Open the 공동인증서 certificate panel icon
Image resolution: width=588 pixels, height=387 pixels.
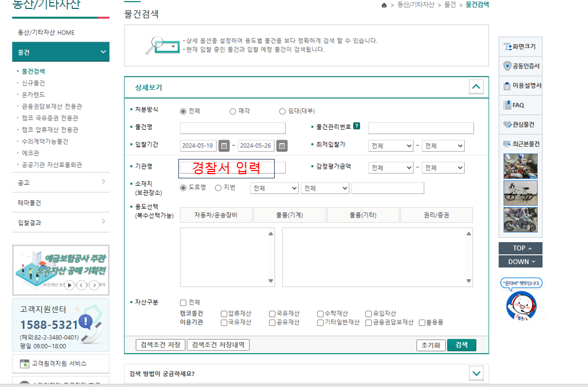[520, 66]
